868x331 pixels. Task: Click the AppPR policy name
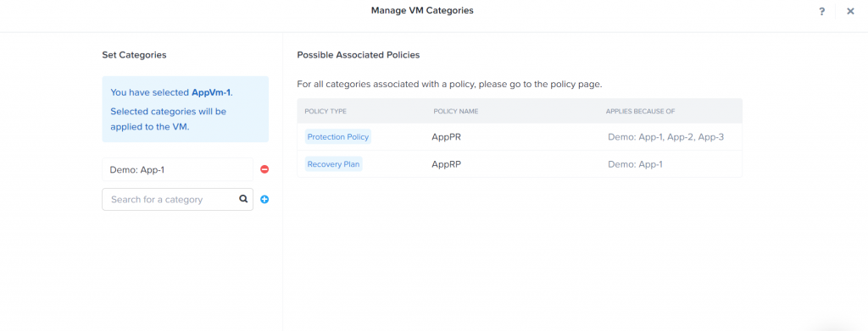pyautogui.click(x=446, y=137)
